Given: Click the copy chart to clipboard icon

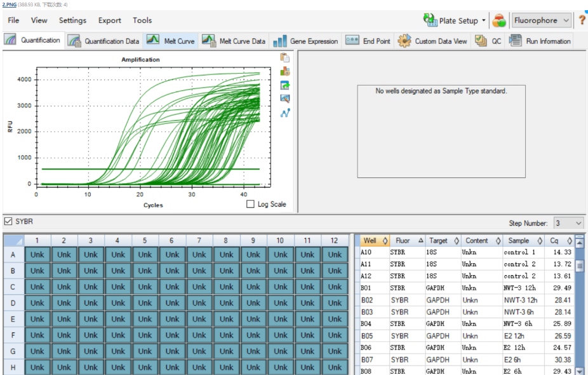Looking at the screenshot, I should (x=285, y=57).
